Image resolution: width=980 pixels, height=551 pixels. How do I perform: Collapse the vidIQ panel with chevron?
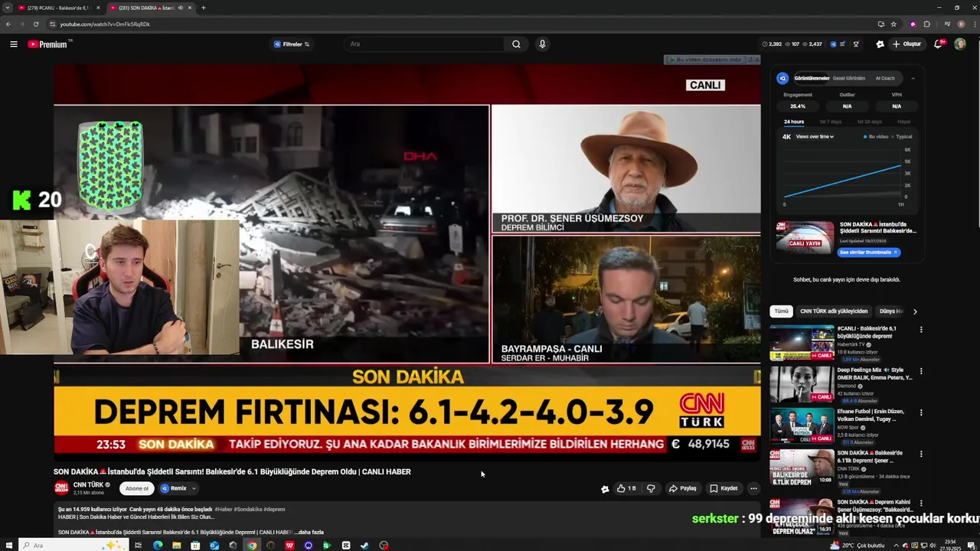pos(913,78)
